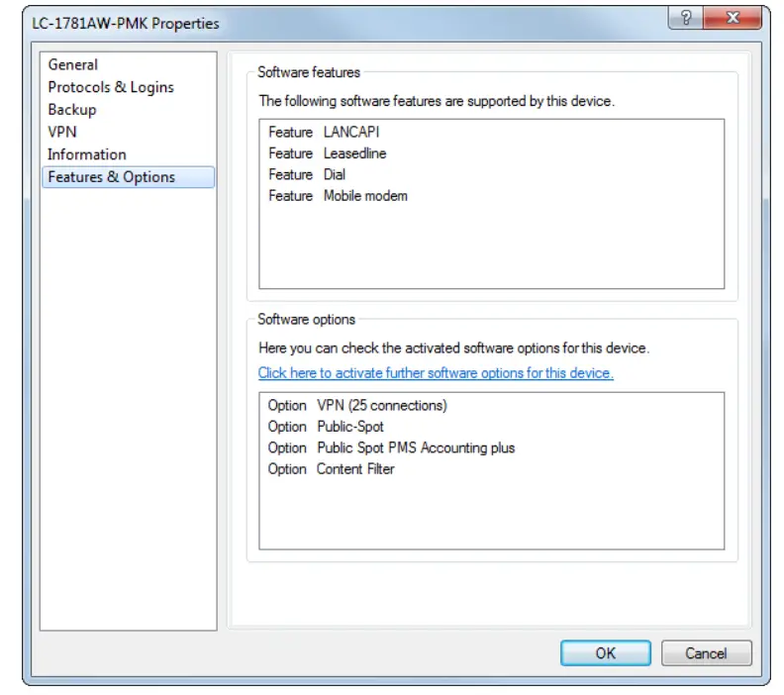Close the Properties dialog window

733,18
